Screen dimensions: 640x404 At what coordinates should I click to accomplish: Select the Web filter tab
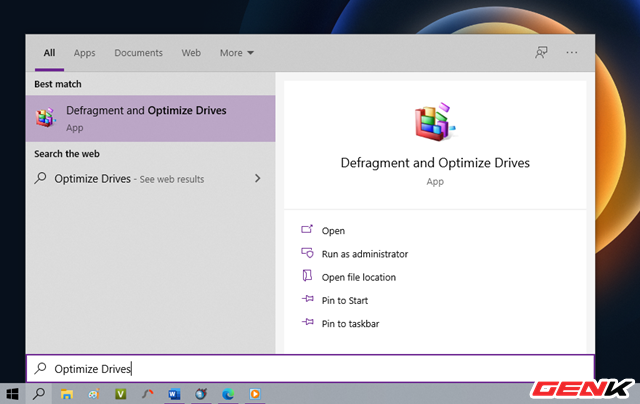190,53
